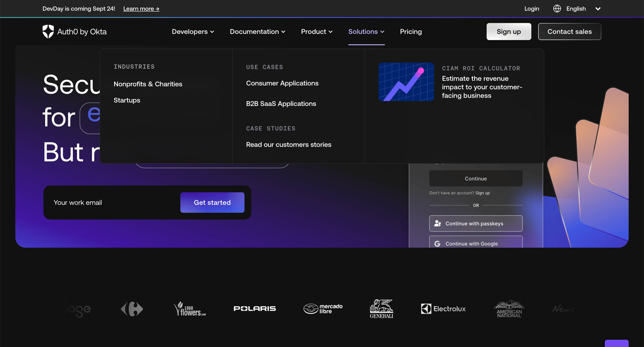
Task: Follow the DevDay Learn more link
Action: 141,9
